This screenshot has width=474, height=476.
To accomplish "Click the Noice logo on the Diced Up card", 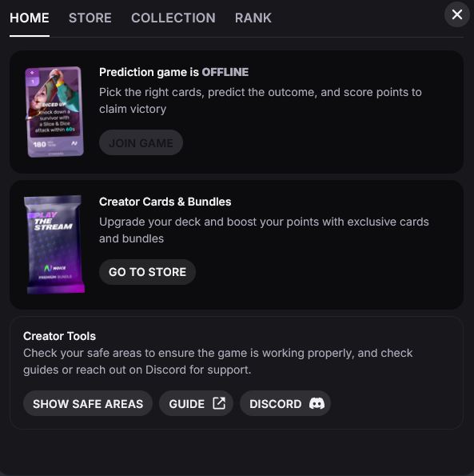I will [74, 143].
